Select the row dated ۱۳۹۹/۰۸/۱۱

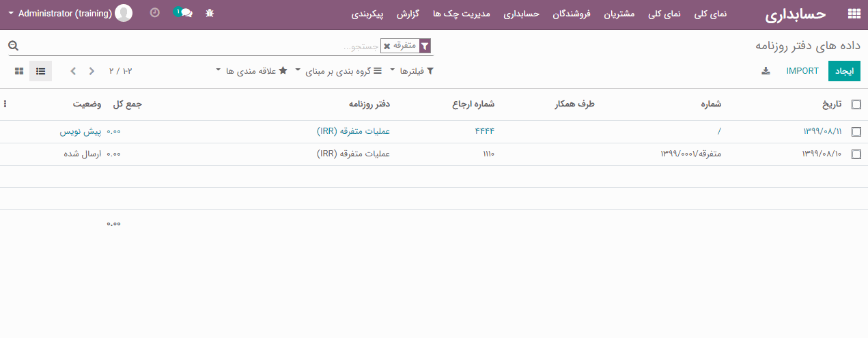(856, 132)
